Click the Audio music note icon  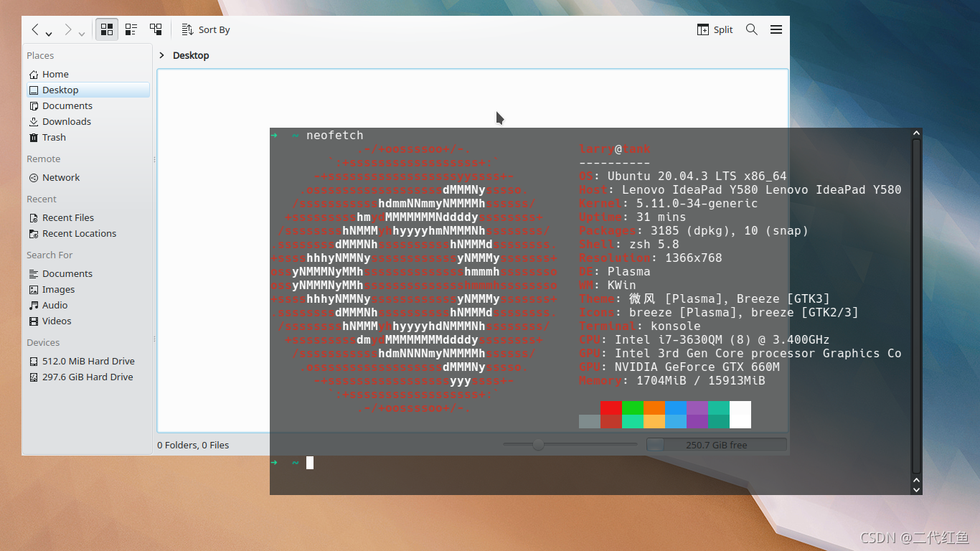point(34,305)
